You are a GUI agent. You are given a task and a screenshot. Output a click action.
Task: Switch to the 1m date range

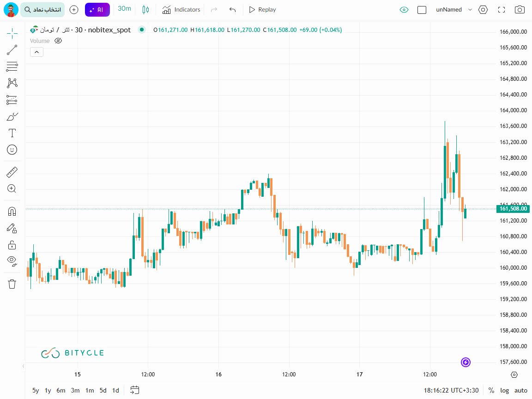tap(90, 390)
